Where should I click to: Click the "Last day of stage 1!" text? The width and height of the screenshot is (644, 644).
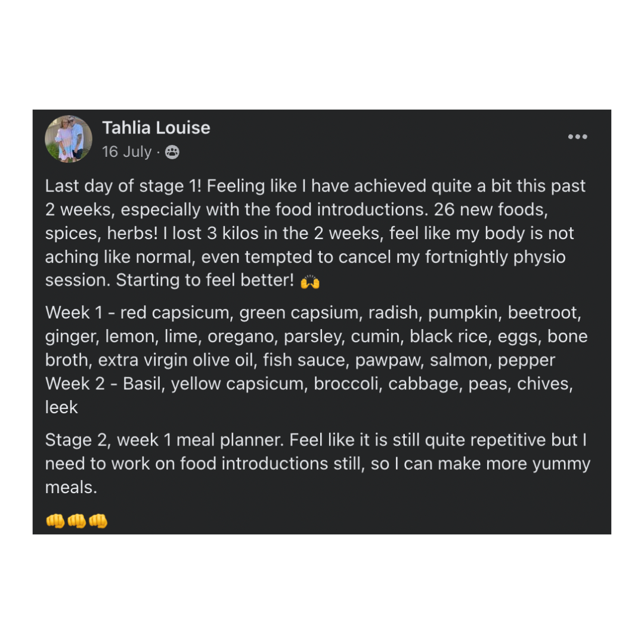pos(123,186)
